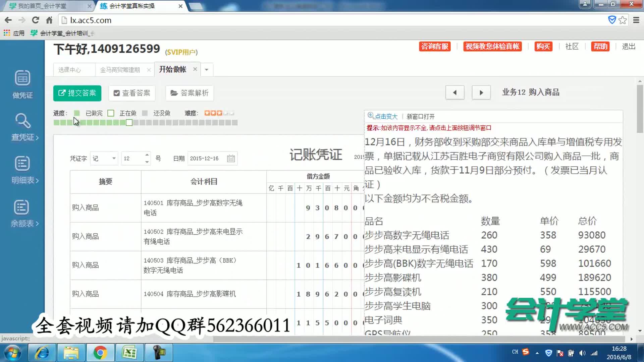Switch to the 选课中心 tab
644x362 pixels.
[x=69, y=70]
